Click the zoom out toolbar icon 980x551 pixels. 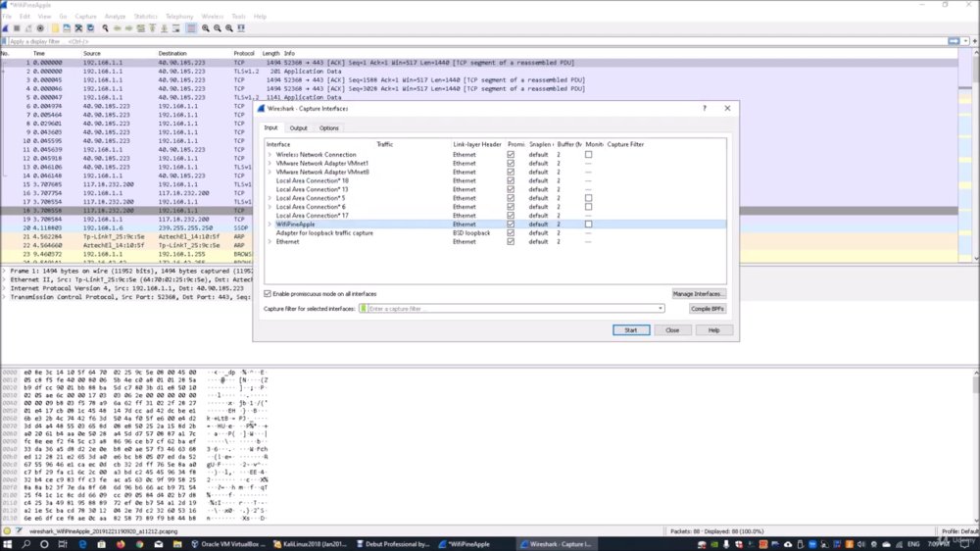click(218, 28)
